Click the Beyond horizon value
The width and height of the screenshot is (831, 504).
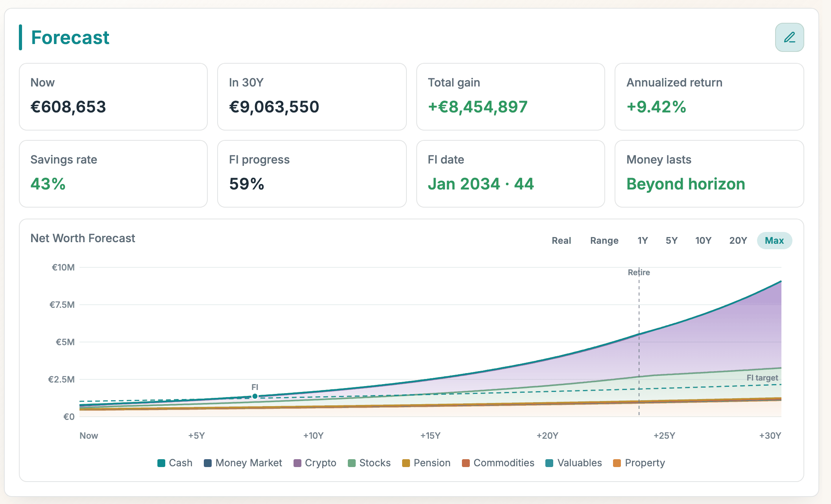tap(686, 184)
